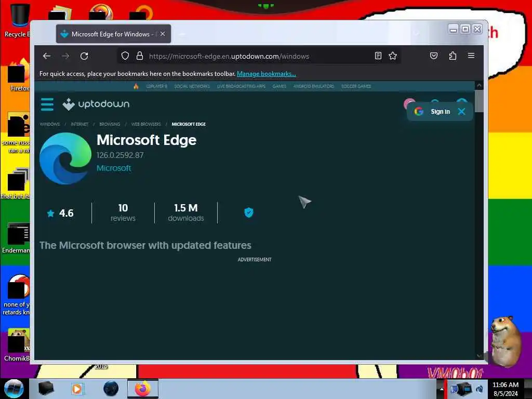The image size is (532, 399).
Task: Click the version number 126.0.2592.87
Action: pyautogui.click(x=120, y=155)
